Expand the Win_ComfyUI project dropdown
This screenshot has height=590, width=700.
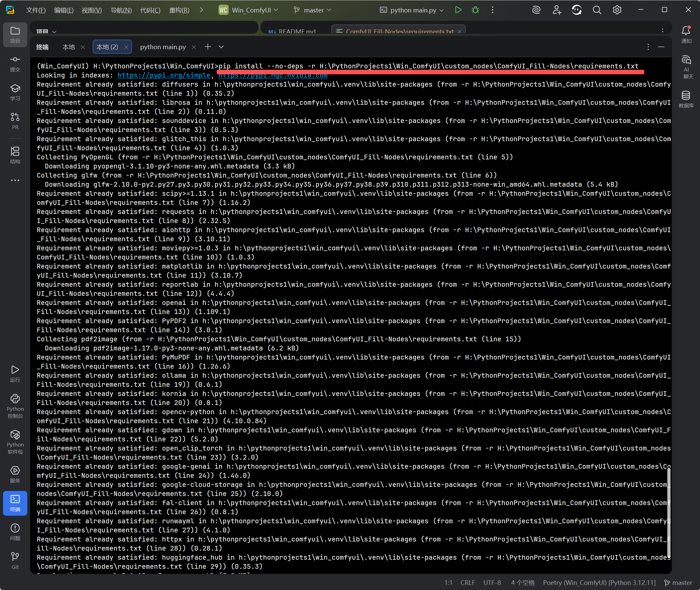tap(248, 10)
